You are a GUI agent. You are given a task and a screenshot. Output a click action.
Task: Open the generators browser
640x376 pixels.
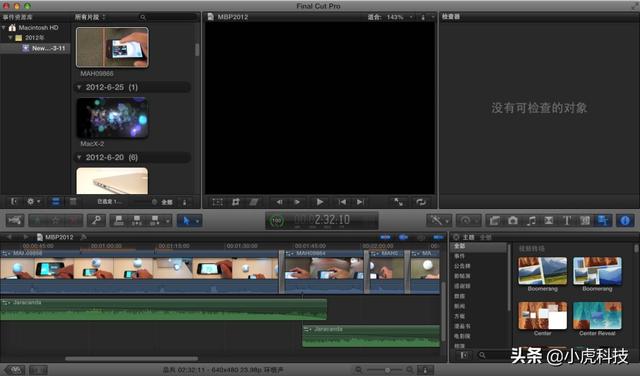tap(584, 220)
